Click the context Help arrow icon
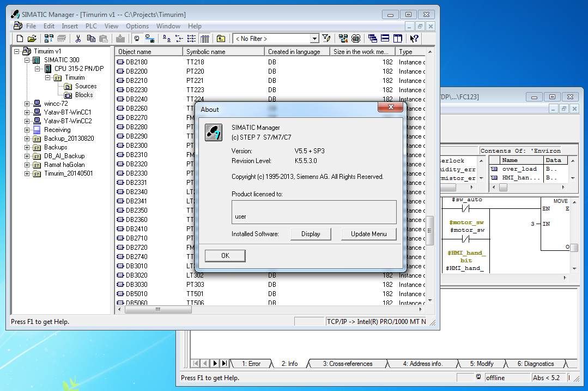Viewport: 588px width, 391px height. [414, 38]
